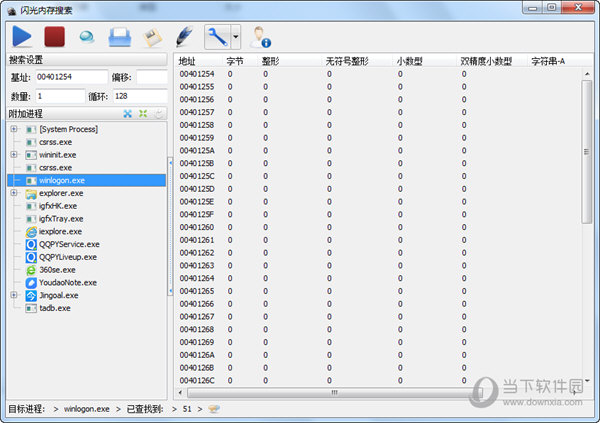The width and height of the screenshot is (600, 423).
Task: Click the floppy disk save icon
Action: click(x=152, y=38)
